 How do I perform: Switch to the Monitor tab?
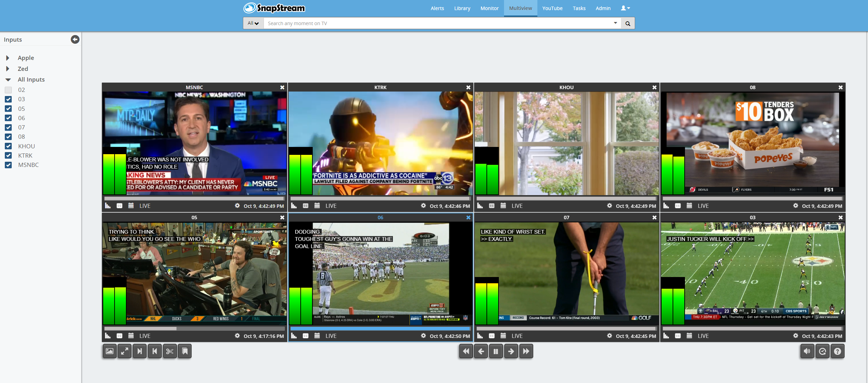(489, 8)
